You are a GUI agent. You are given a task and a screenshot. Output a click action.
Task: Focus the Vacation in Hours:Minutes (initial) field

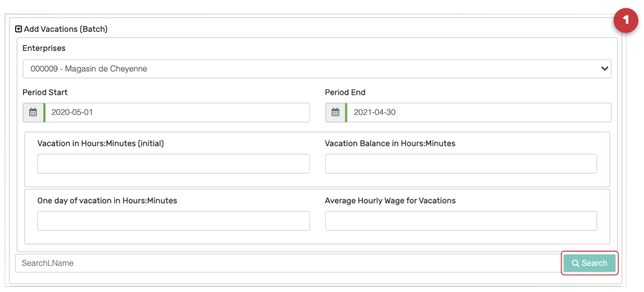(173, 163)
